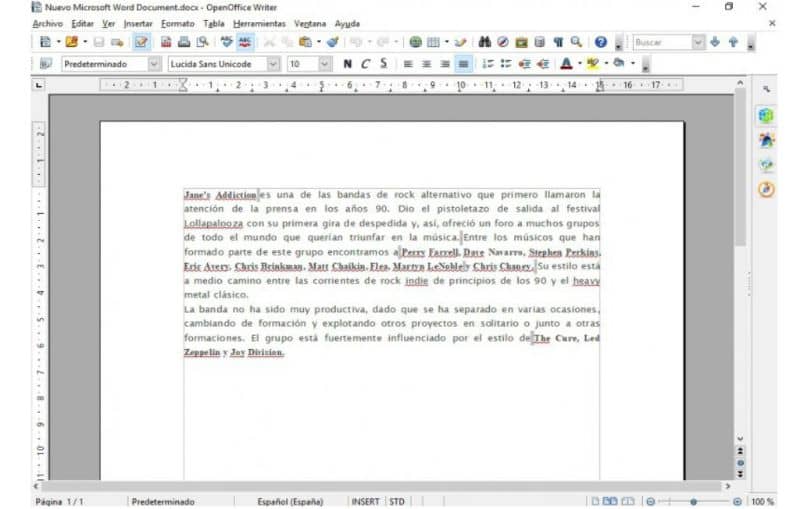800x509 pixels.
Task: Expand the Open file recent documents arrow
Action: click(x=85, y=42)
